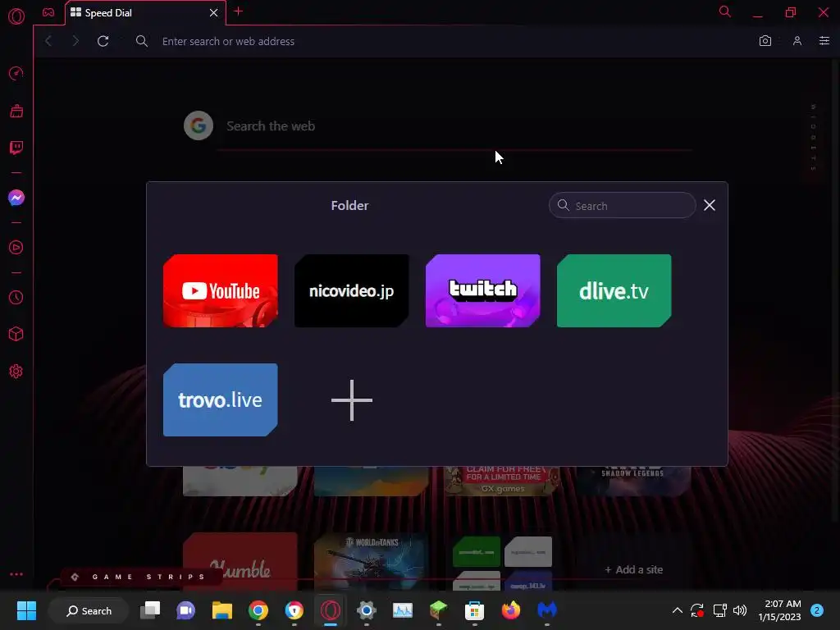
Task: Open Firefox from taskbar
Action: point(510,610)
